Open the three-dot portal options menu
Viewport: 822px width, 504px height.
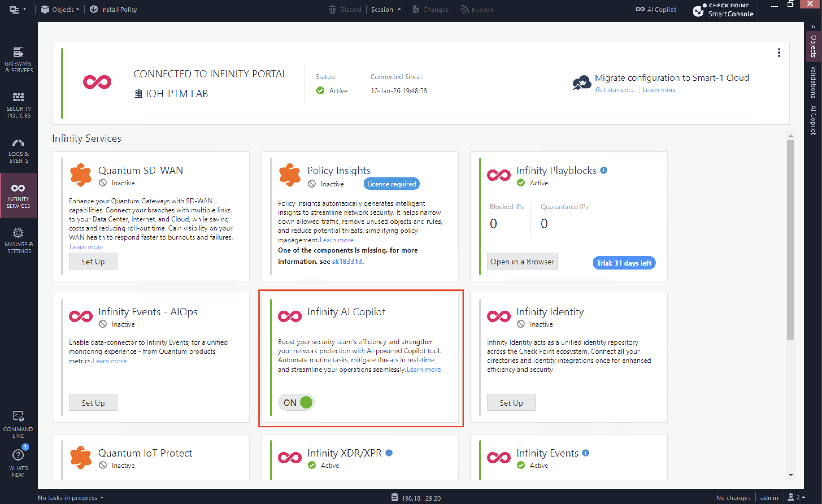[779, 52]
